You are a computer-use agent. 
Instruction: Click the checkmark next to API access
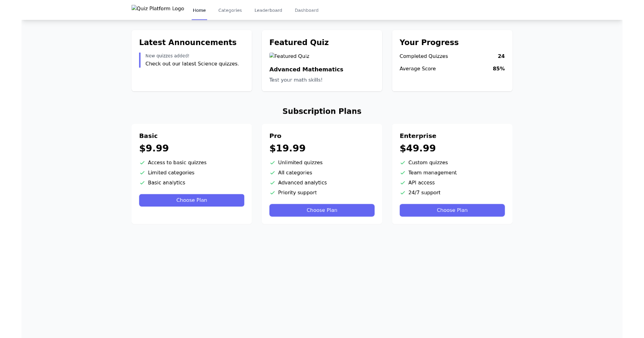pos(403,182)
